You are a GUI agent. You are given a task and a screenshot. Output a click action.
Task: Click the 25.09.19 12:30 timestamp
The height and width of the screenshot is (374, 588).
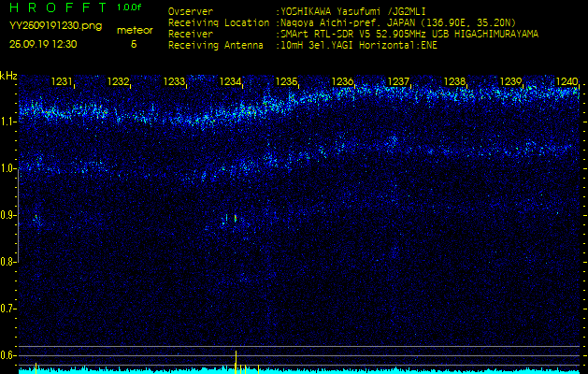(43, 44)
